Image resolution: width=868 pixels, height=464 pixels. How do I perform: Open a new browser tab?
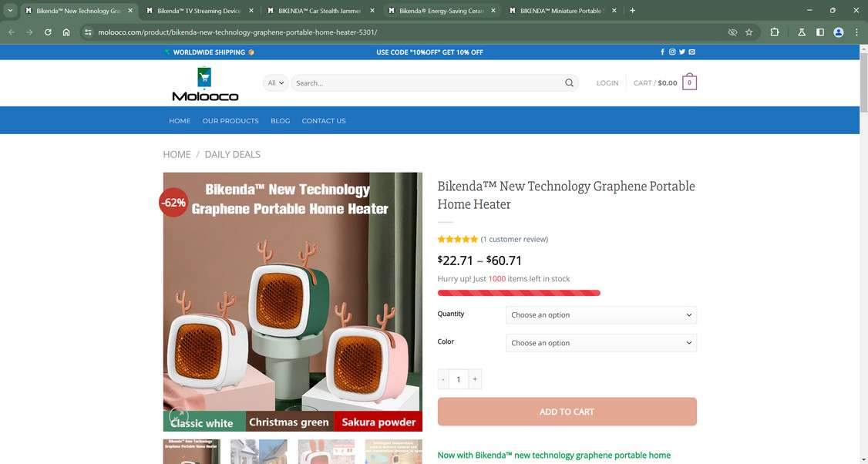tap(632, 11)
